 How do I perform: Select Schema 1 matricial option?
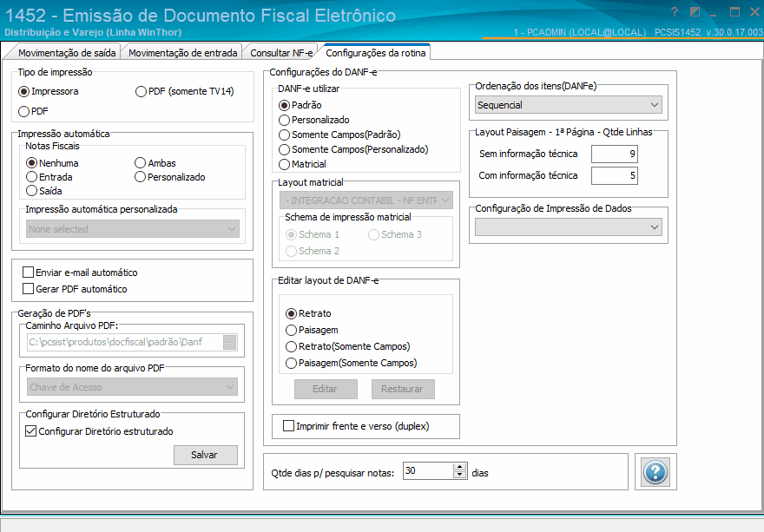pos(313,234)
